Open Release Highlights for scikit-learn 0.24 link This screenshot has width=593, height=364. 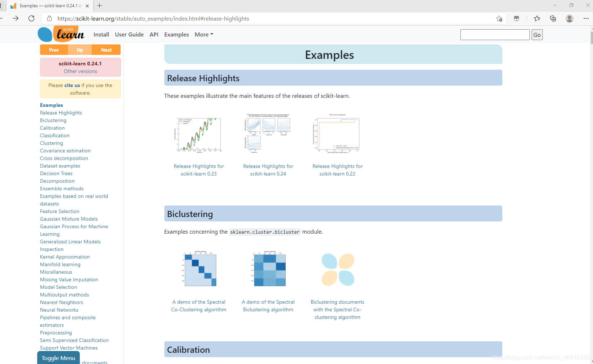tap(268, 170)
